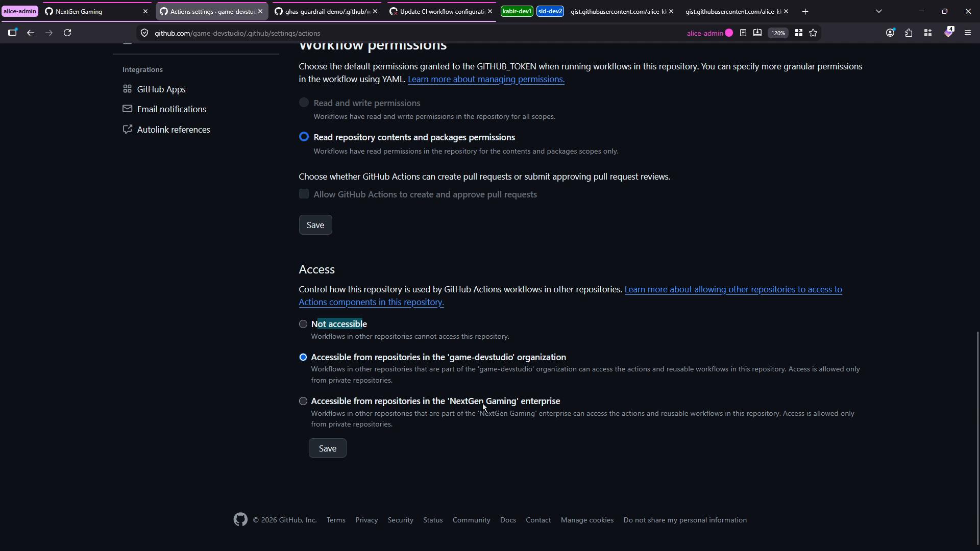Switch to Update CI workflow configuration tab
The height and width of the screenshot is (551, 980).
[x=442, y=11]
